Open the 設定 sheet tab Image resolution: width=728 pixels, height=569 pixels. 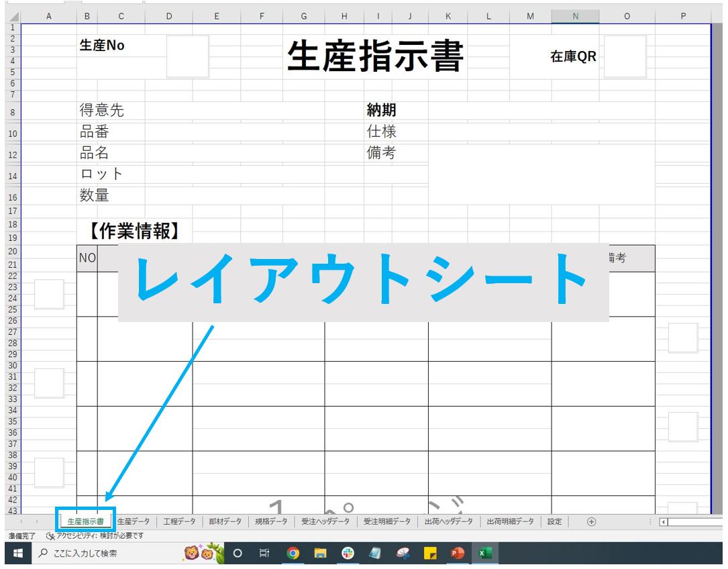coord(555,520)
